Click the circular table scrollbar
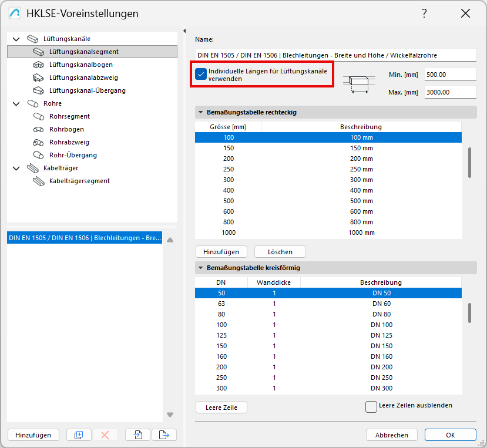 point(469,313)
